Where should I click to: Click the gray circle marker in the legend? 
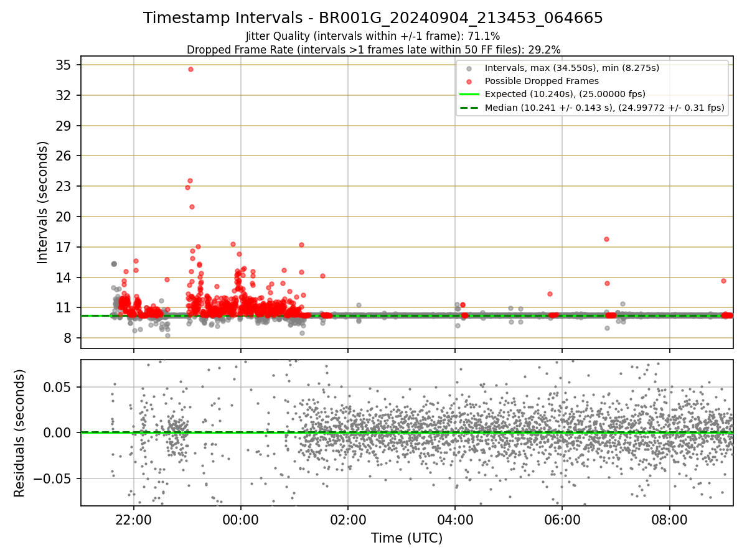tap(469, 68)
